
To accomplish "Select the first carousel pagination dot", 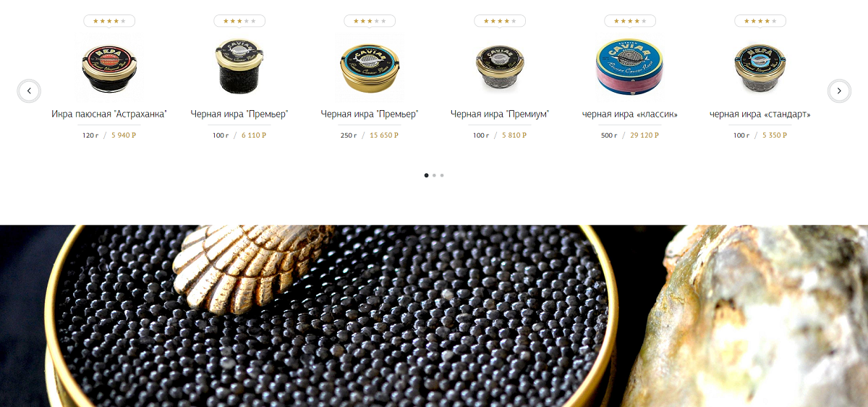I will pos(426,175).
